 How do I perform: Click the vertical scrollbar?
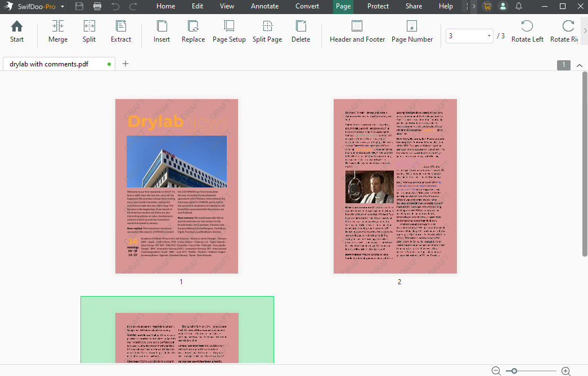click(585, 164)
